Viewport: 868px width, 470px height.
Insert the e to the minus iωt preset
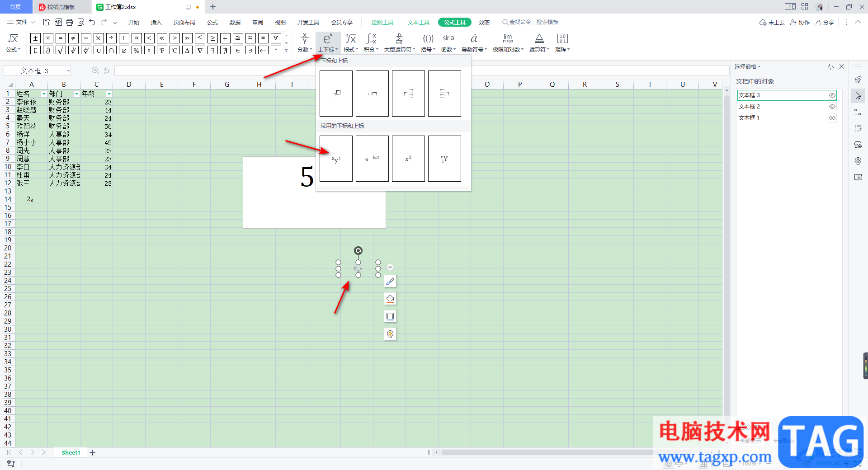[x=372, y=159]
